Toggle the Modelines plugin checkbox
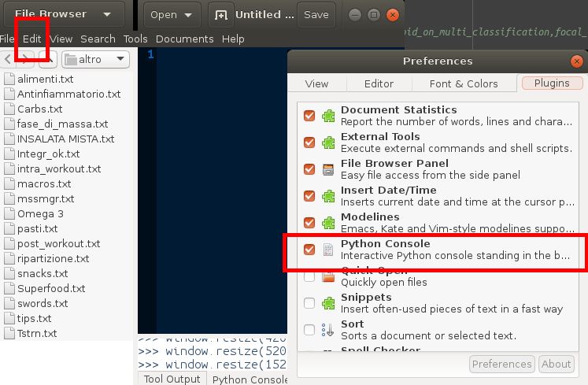Image resolution: width=588 pixels, height=385 pixels. (x=309, y=223)
